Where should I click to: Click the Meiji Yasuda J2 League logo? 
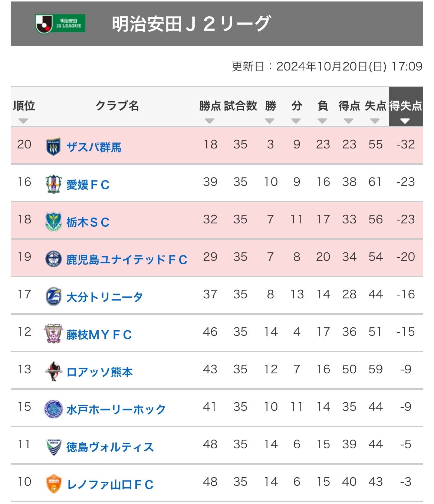tap(60, 24)
